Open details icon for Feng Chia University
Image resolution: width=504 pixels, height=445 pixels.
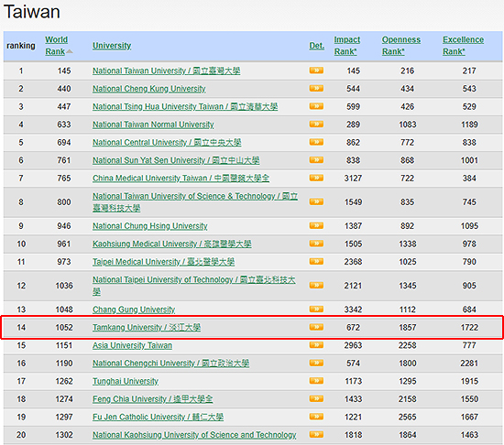pos(316,399)
